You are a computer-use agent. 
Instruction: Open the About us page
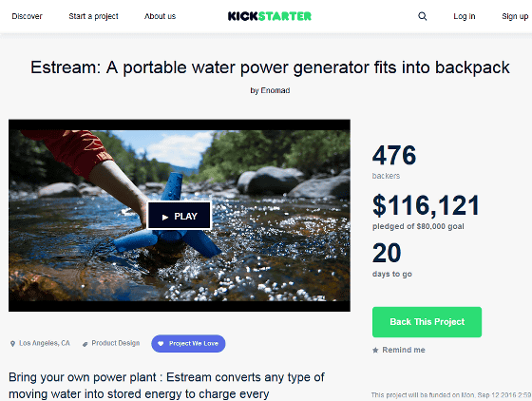(x=160, y=16)
